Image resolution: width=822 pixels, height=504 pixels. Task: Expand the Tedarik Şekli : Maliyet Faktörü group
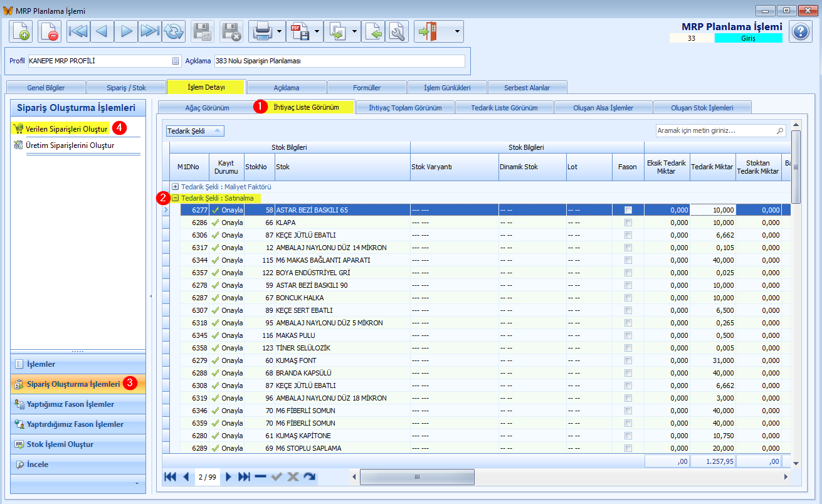pyautogui.click(x=176, y=187)
